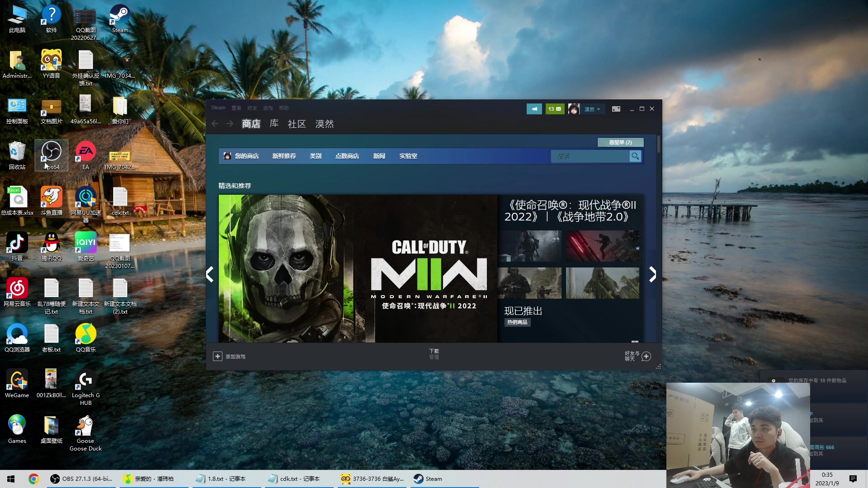The height and width of the screenshot is (488, 868).
Task: Open the Windows Start button
Action: pyautogui.click(x=11, y=479)
